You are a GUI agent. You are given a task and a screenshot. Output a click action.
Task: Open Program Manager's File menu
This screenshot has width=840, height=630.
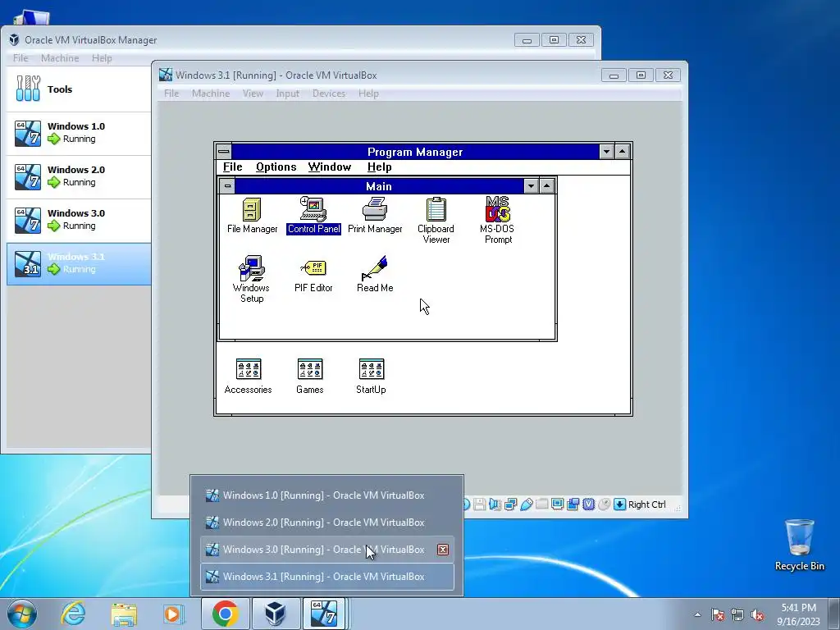point(232,167)
